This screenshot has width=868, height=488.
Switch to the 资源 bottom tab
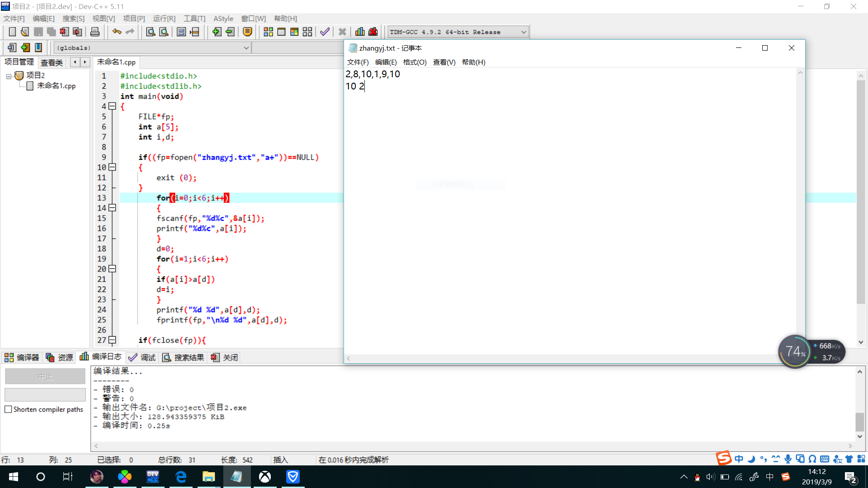pyautogui.click(x=59, y=357)
